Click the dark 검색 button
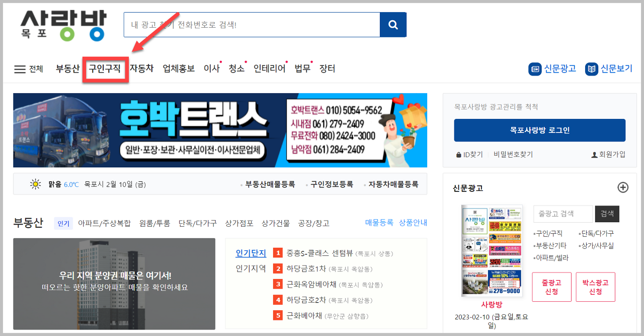644x336 pixels. 607,214
